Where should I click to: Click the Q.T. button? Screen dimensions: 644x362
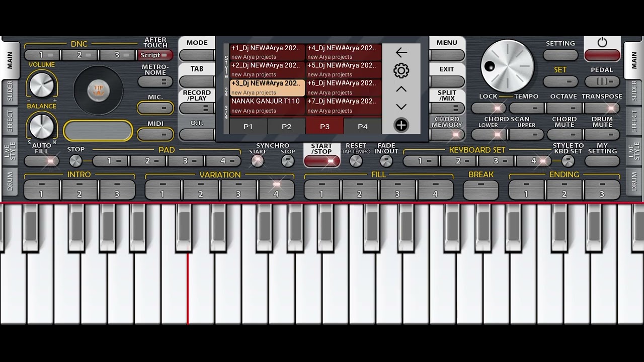pyautogui.click(x=197, y=134)
